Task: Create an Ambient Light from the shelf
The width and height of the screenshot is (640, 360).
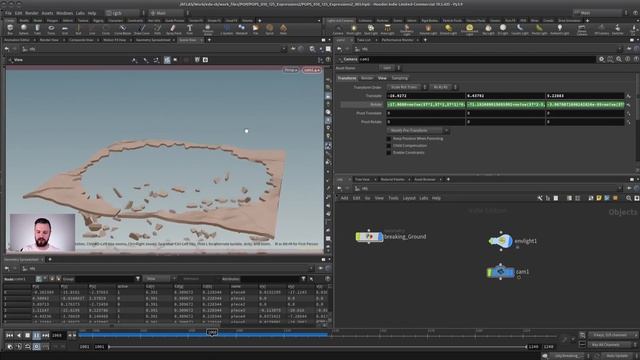Action: (x=560, y=29)
